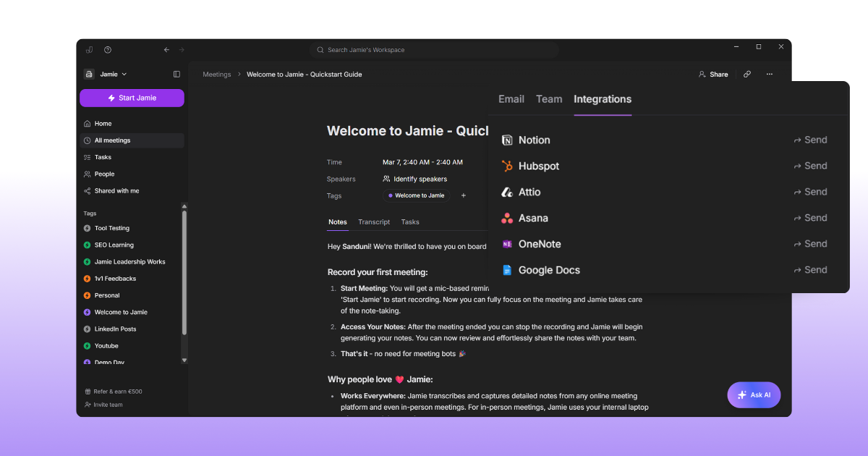The width and height of the screenshot is (868, 456).
Task: Click the Share button
Action: click(713, 75)
